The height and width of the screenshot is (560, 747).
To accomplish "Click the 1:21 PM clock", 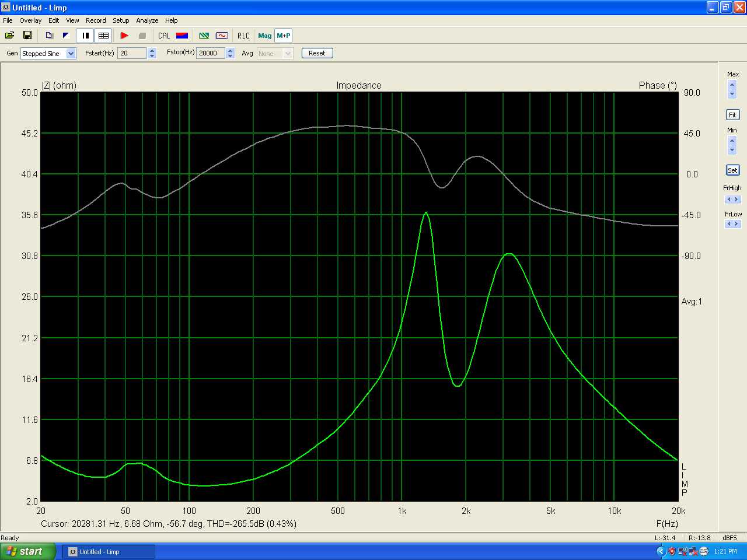I will coord(725,551).
